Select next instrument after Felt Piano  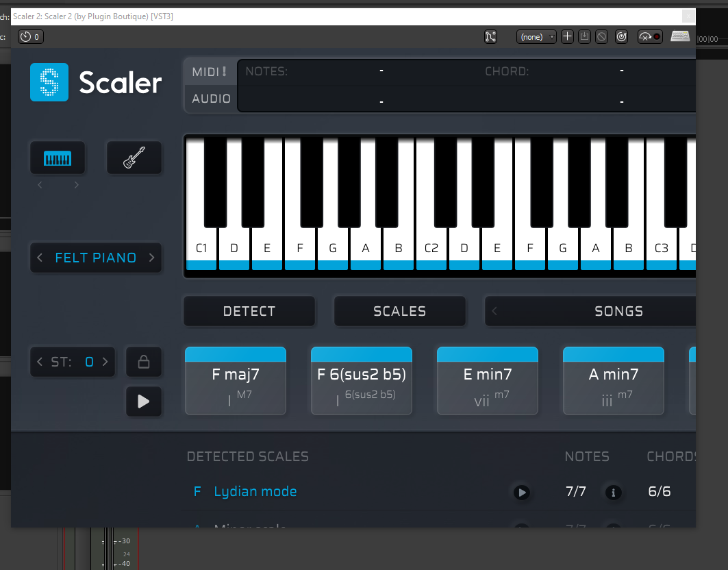tap(152, 258)
